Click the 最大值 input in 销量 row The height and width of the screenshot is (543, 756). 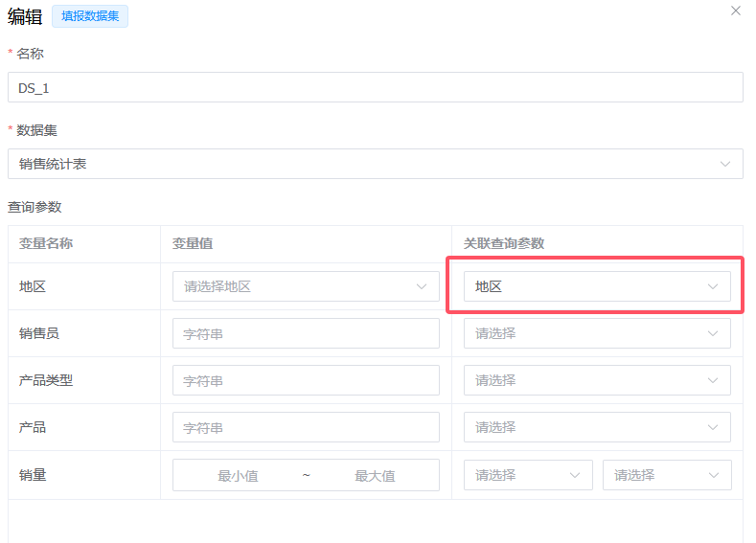[375, 475]
